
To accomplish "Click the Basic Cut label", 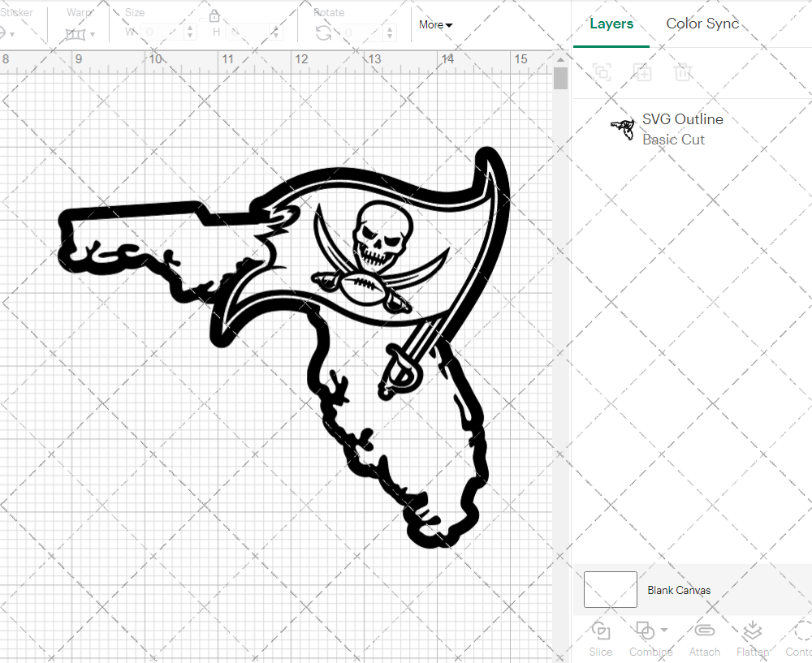I will (x=673, y=140).
